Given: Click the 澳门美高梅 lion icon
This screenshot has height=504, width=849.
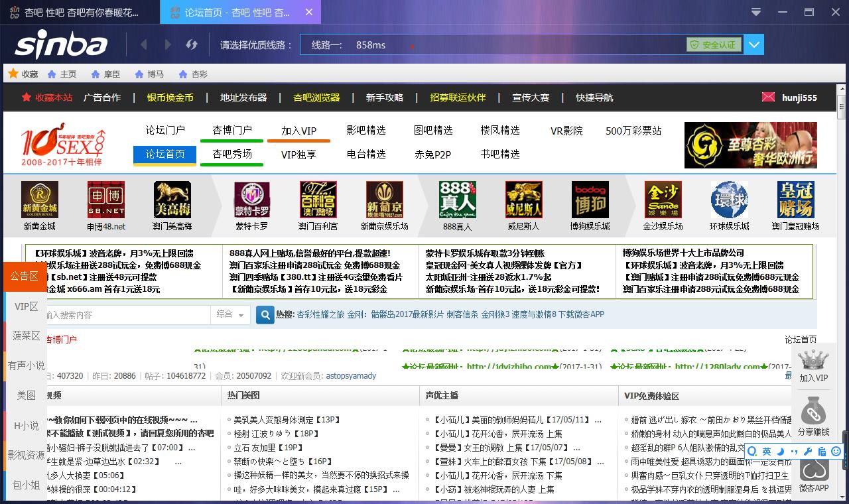Looking at the screenshot, I should 172,200.
